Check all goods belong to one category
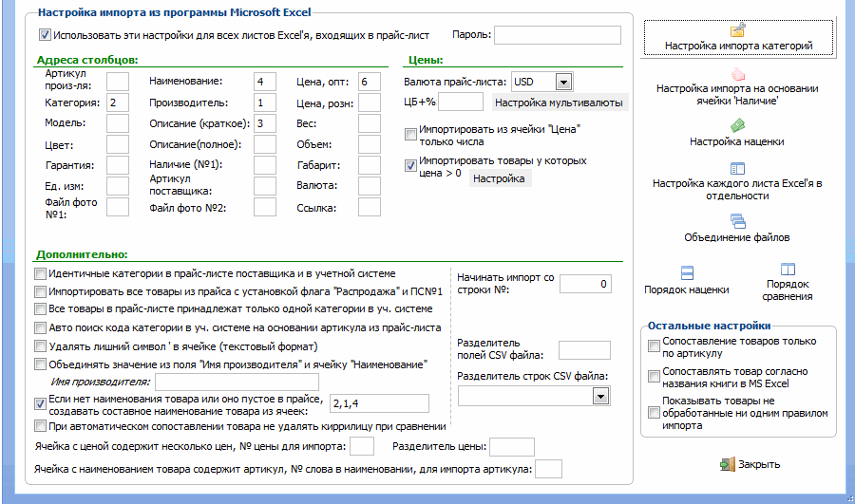Screen dimensions: 855x504 [x=40, y=308]
